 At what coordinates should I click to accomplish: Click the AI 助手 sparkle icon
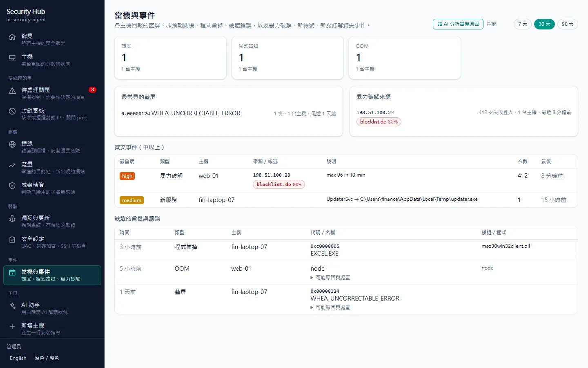(x=12, y=306)
